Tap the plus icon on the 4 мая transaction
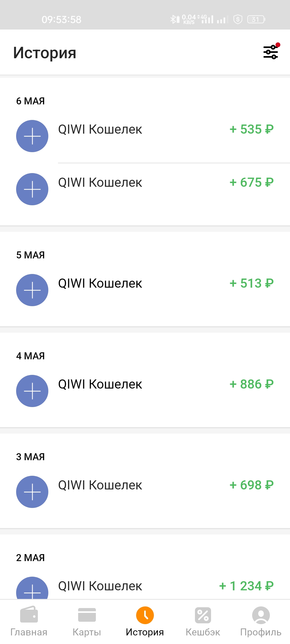The image size is (290, 644). click(32, 391)
